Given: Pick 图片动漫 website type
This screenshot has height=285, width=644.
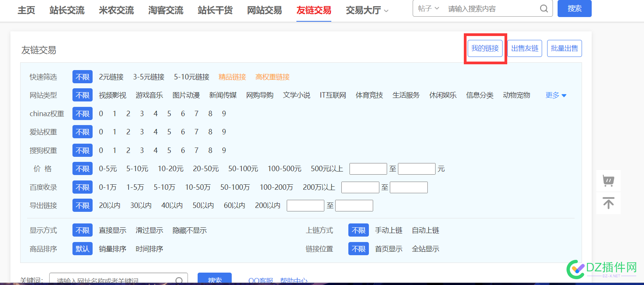Looking at the screenshot, I should click(x=186, y=95).
